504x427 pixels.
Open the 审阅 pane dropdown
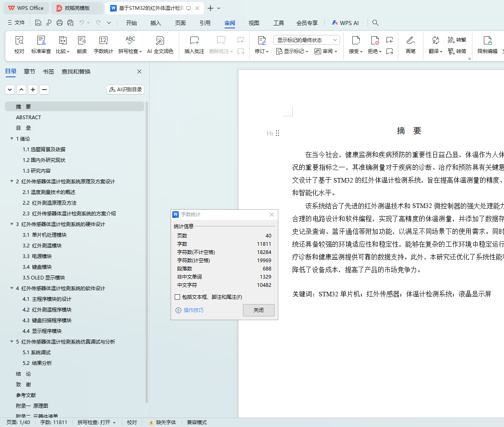click(x=326, y=51)
